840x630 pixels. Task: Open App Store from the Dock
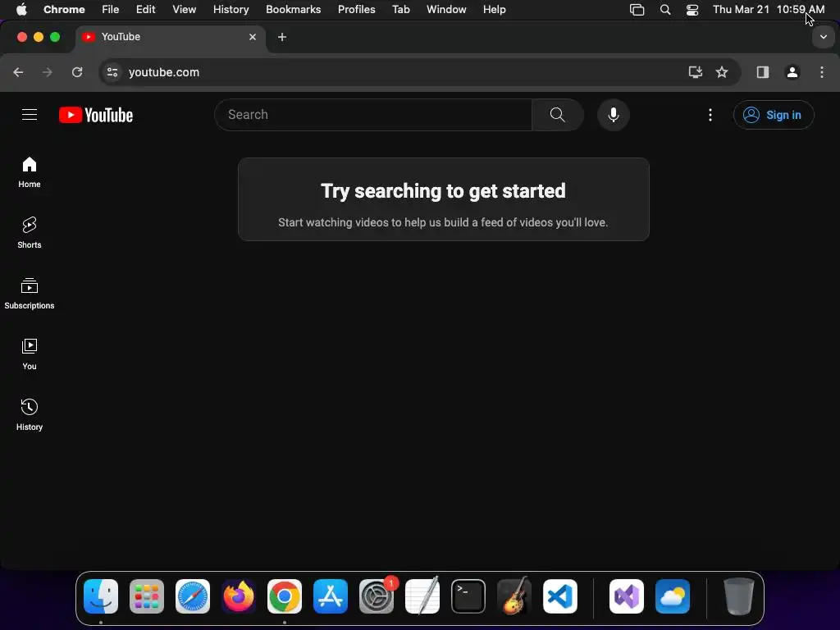coord(331,596)
